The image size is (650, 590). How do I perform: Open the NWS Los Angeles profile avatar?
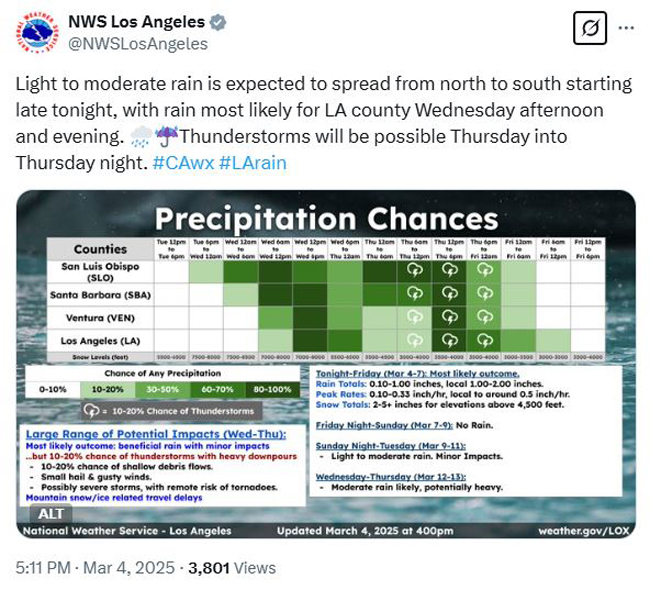tap(37, 32)
